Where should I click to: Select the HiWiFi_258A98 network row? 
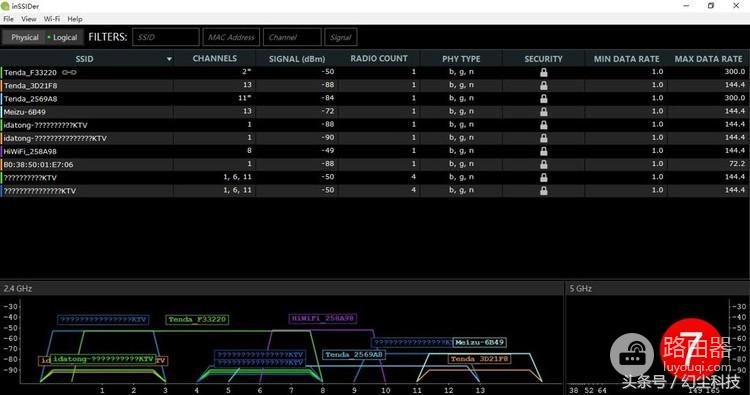pos(375,151)
